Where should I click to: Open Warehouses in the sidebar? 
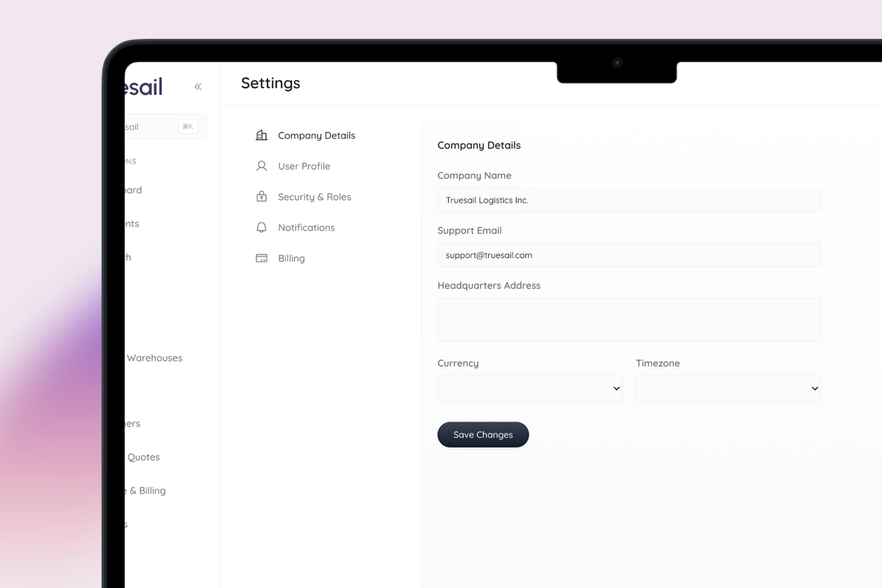(x=154, y=358)
